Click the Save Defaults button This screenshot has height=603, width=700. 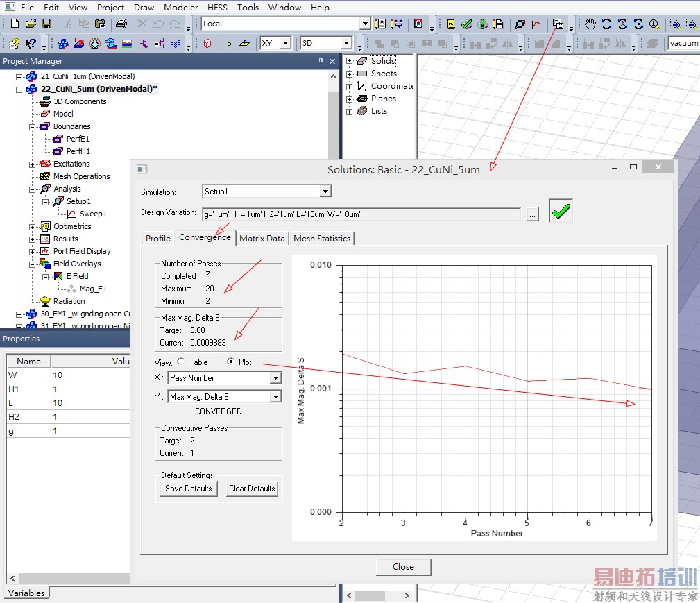[188, 489]
